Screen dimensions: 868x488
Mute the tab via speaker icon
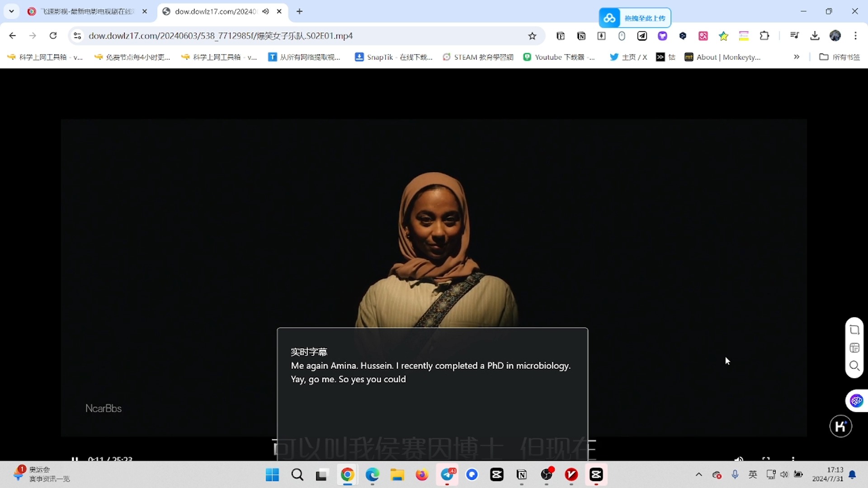tap(265, 11)
